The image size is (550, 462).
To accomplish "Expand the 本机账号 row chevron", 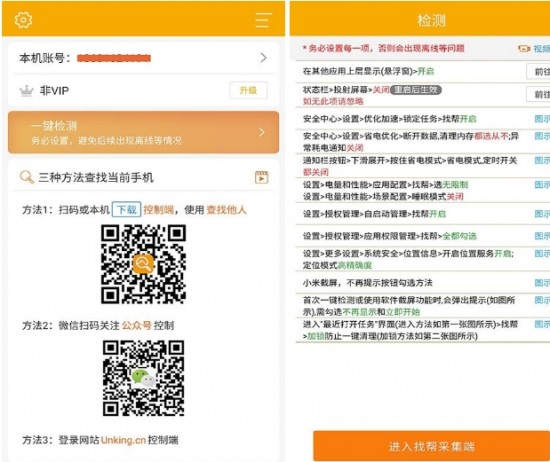I will [x=263, y=58].
